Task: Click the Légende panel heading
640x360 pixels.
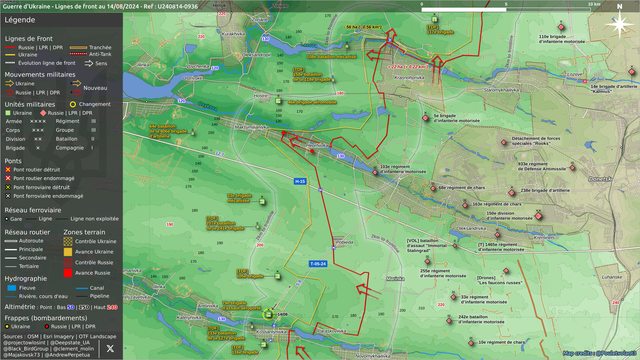Action: [x=20, y=20]
